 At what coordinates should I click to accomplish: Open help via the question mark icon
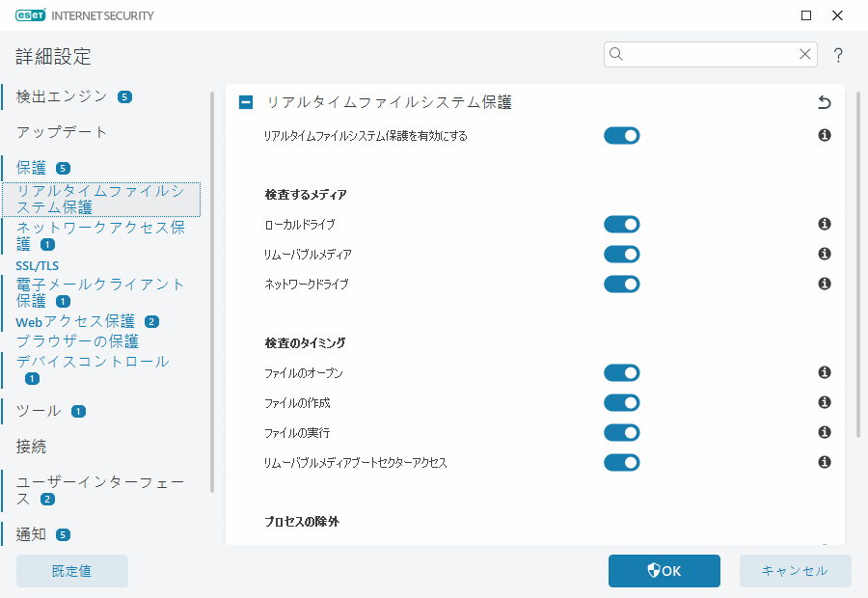coord(838,55)
